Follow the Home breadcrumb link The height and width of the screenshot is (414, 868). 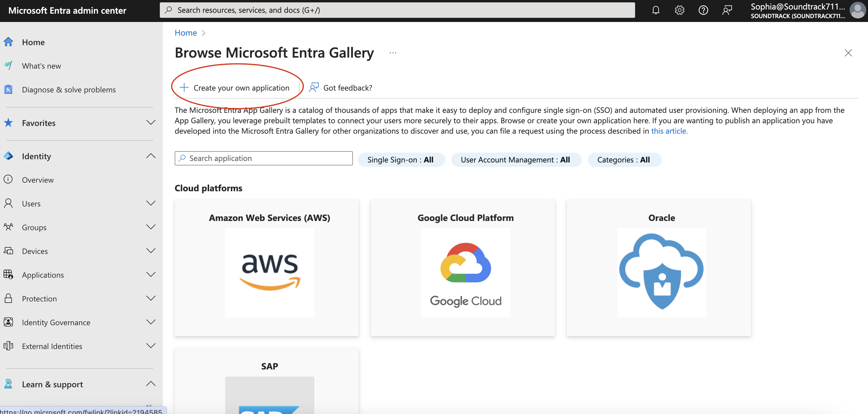[185, 33]
